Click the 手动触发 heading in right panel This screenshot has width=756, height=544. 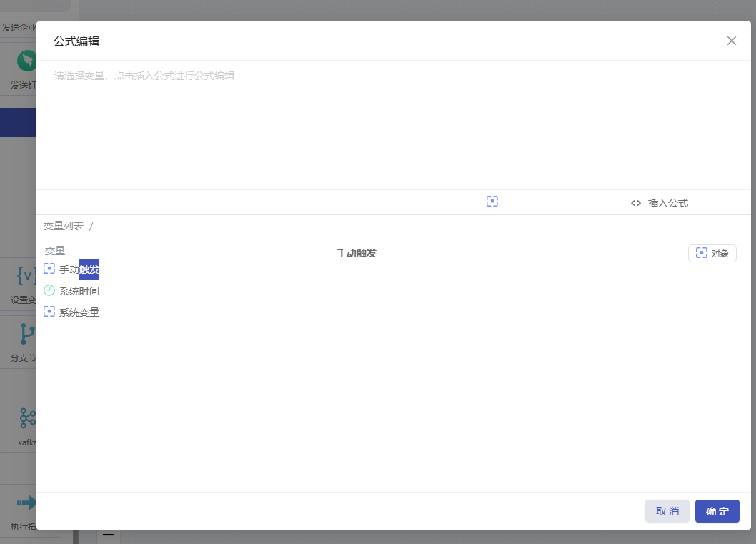pos(357,253)
